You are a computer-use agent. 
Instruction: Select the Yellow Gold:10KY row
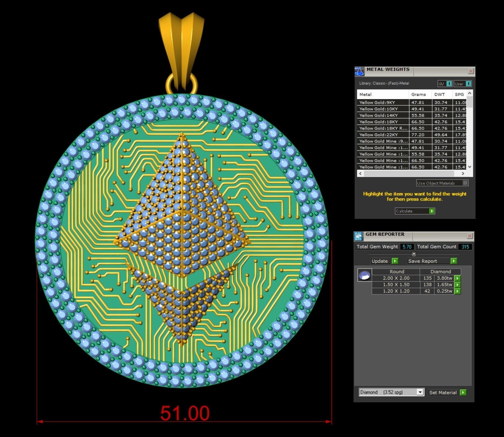(x=412, y=109)
